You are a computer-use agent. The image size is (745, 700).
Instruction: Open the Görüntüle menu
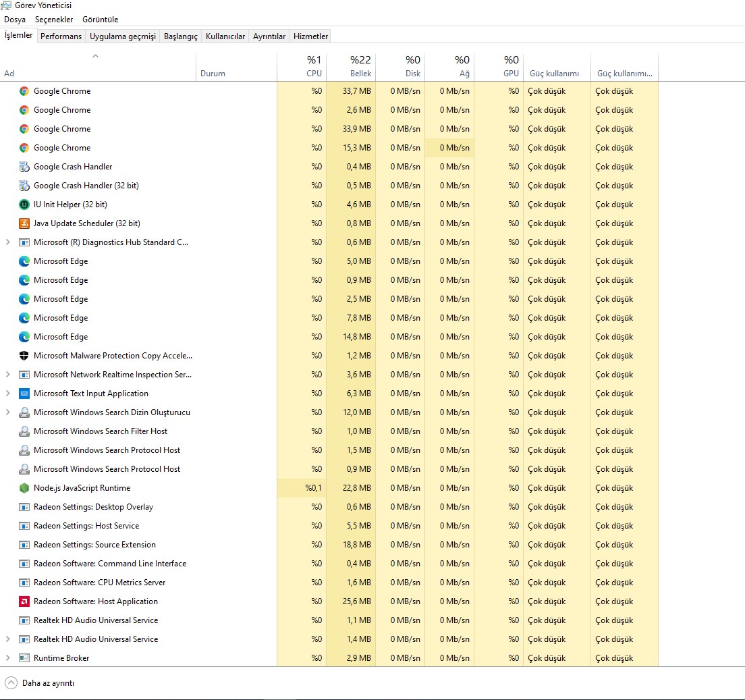[101, 20]
